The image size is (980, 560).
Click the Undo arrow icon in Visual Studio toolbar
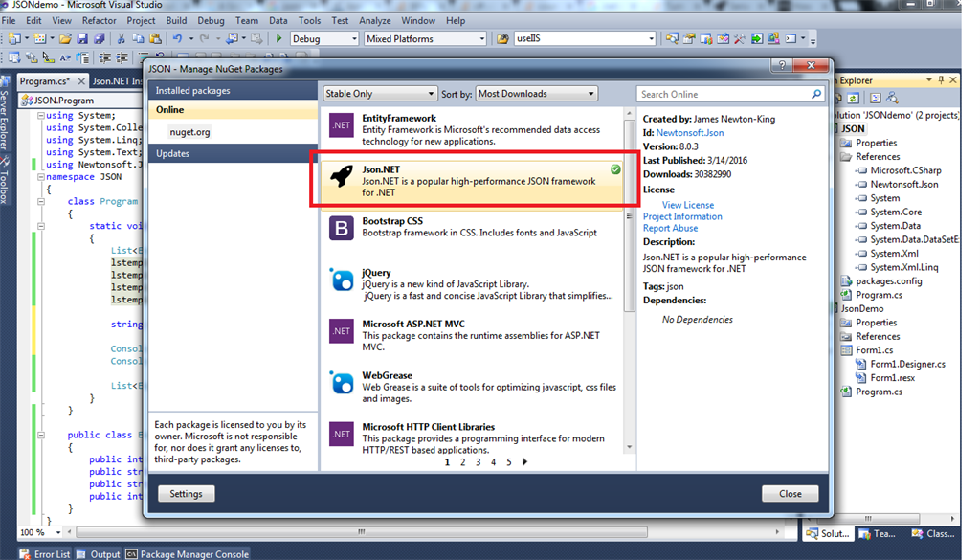177,38
